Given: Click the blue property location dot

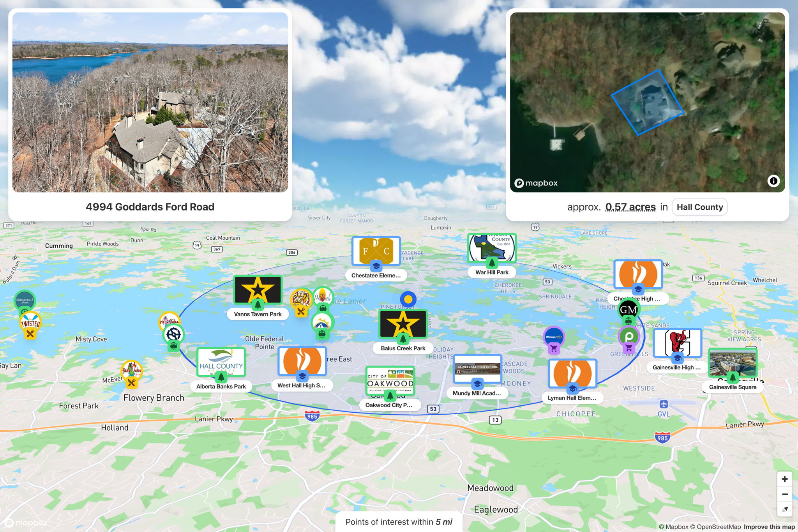Looking at the screenshot, I should [x=408, y=299].
